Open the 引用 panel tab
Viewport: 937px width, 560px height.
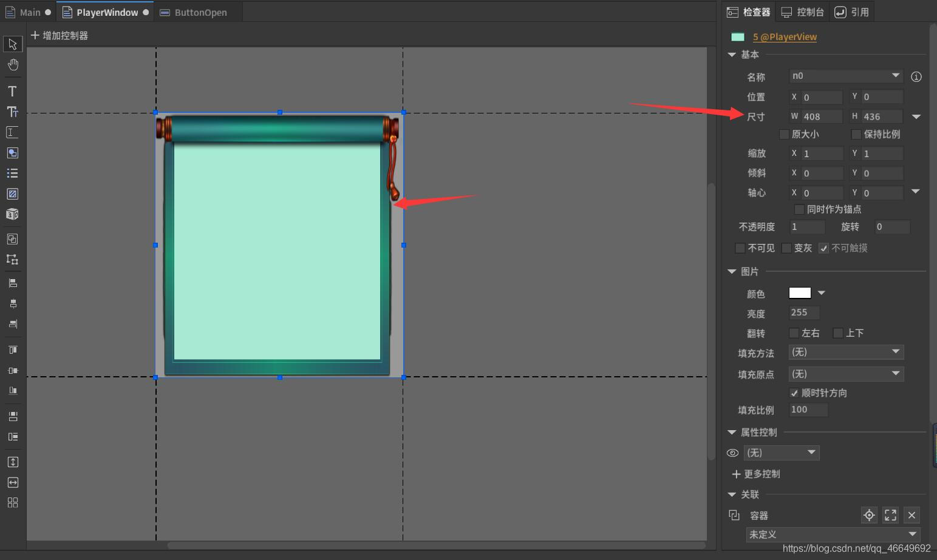pos(852,12)
